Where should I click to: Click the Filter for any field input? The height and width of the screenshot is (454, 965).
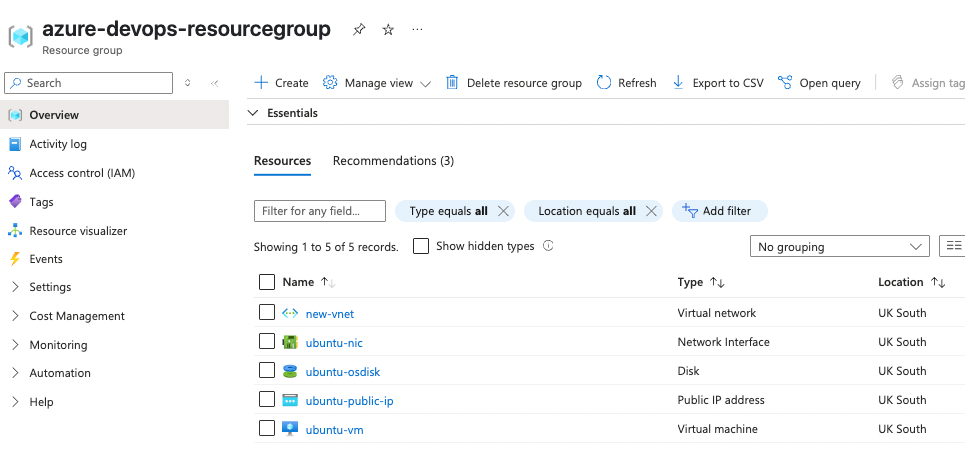click(320, 211)
